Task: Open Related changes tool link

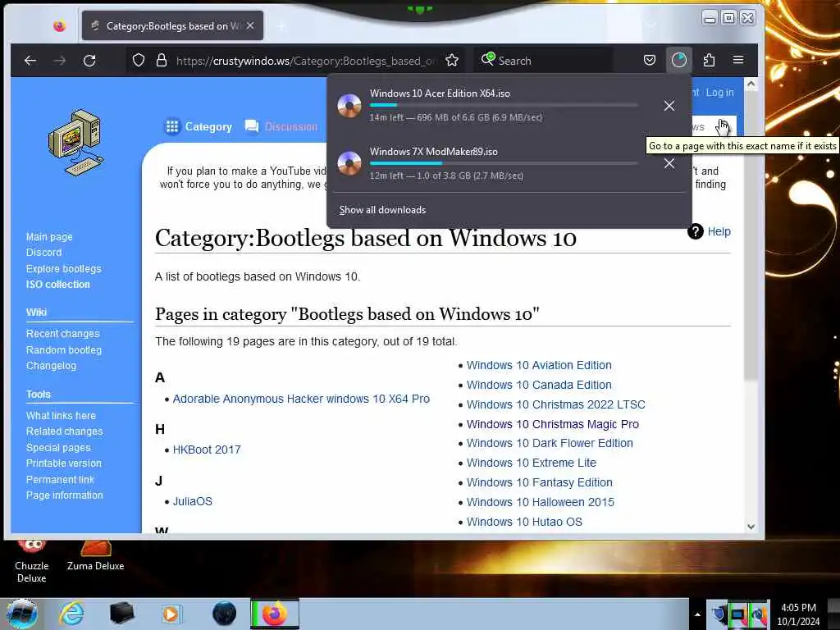Action: (x=64, y=431)
